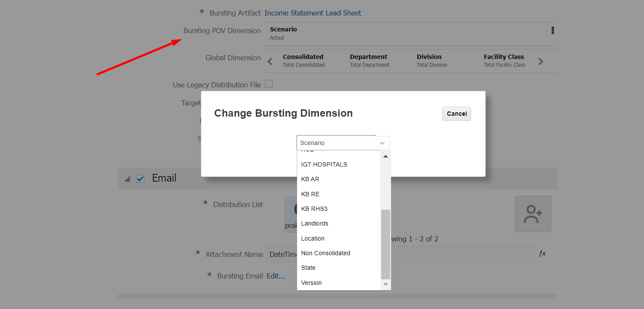Toggle the Email section checkbox

coord(140,179)
